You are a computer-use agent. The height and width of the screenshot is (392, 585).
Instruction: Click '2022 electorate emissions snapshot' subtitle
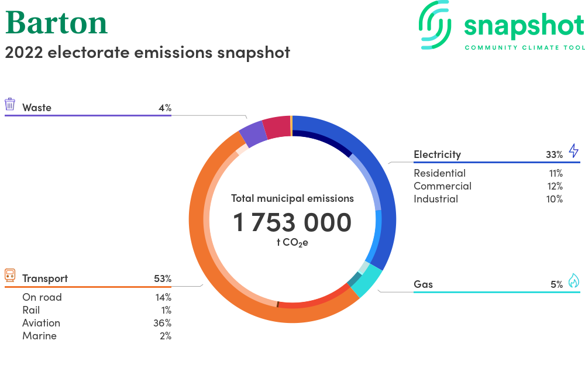[x=147, y=52]
